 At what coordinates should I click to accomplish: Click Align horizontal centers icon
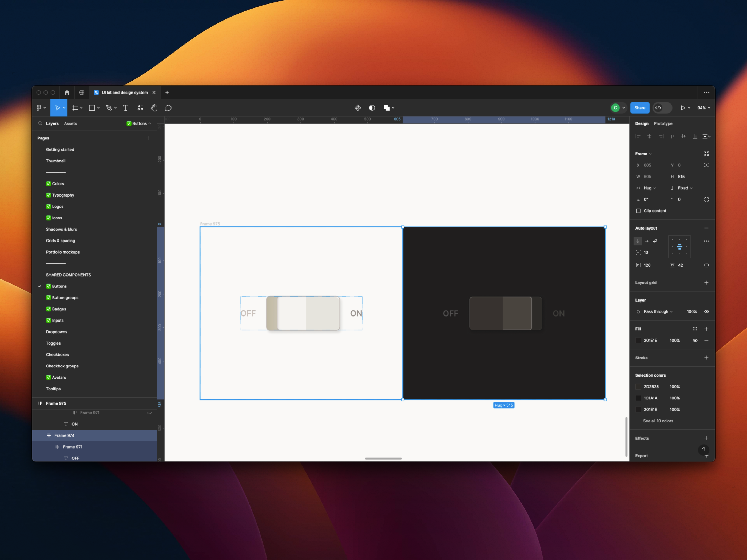(649, 136)
